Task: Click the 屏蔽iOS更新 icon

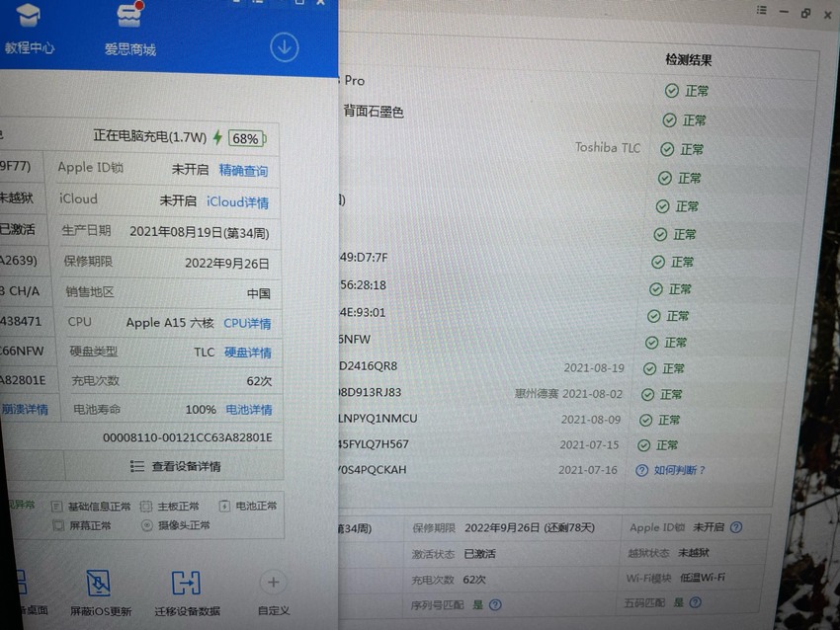Action: click(x=99, y=583)
